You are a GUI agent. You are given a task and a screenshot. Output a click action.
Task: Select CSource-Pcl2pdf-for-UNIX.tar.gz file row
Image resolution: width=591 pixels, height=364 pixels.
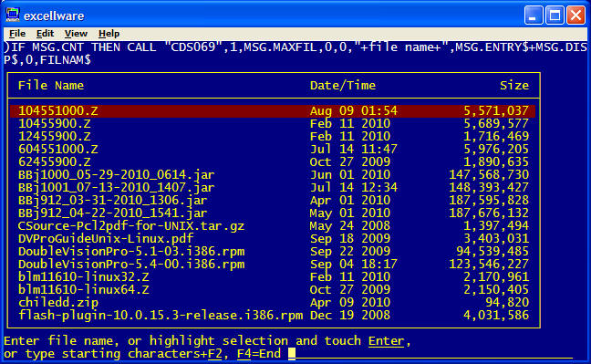click(x=273, y=226)
